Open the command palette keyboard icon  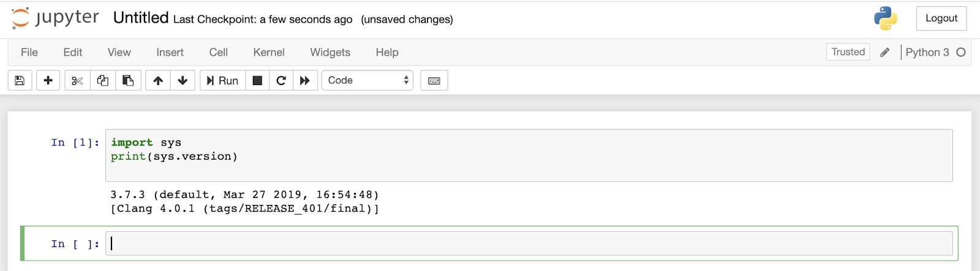point(434,81)
